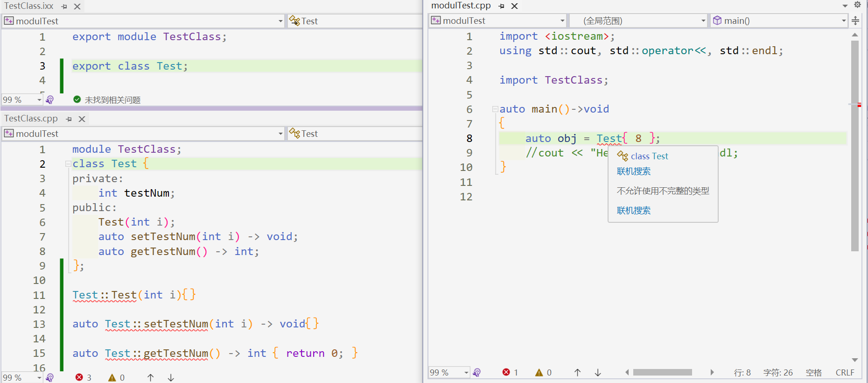Viewport: 868px width, 383px height.
Task: Click scrollbar down arrow in modulTest.cpp
Action: (855, 360)
